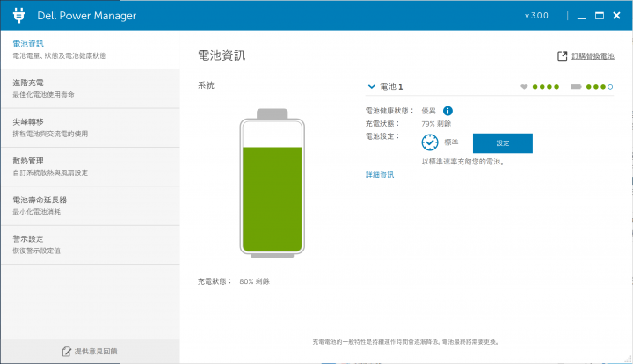Click the battery health info icon
Image resolution: width=633 pixels, height=364 pixels.
click(x=447, y=111)
